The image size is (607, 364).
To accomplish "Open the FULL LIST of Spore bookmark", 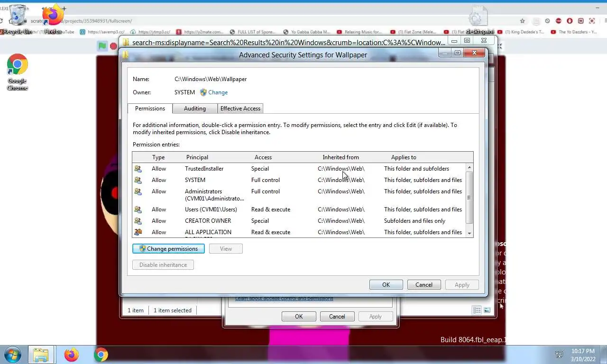I will coord(252,32).
